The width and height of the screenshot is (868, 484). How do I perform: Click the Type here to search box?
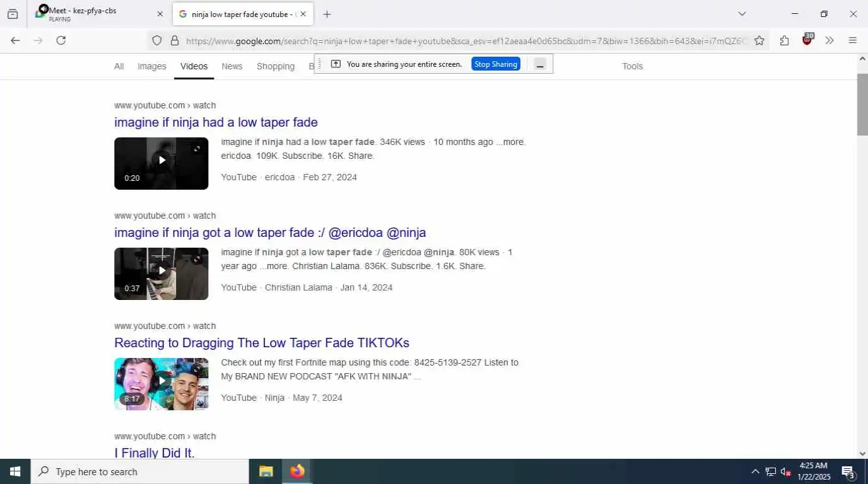coord(140,471)
